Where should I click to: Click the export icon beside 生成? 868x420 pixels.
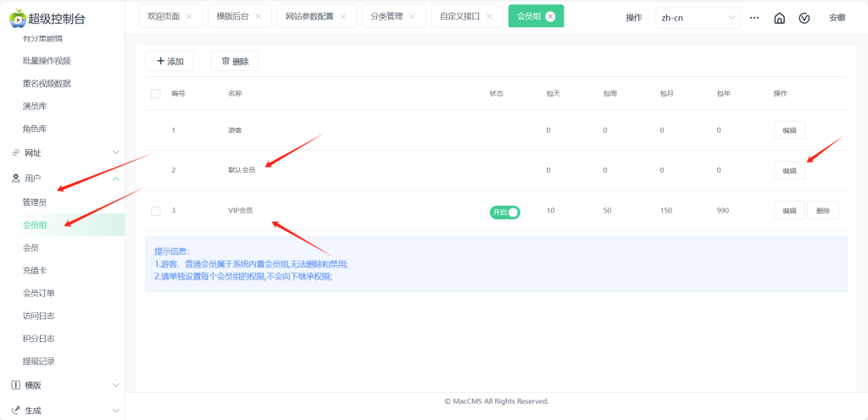click(x=15, y=411)
